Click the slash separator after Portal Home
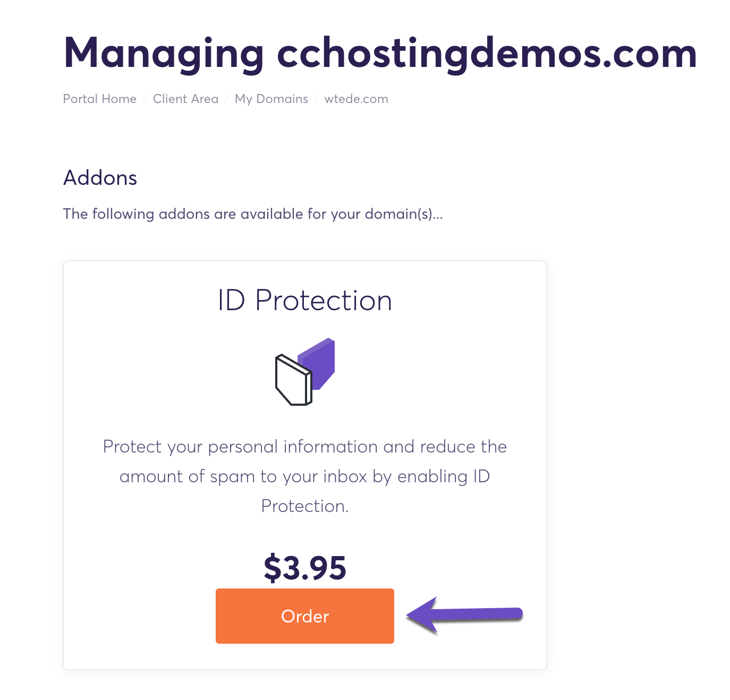The width and height of the screenshot is (730, 700). click(145, 99)
